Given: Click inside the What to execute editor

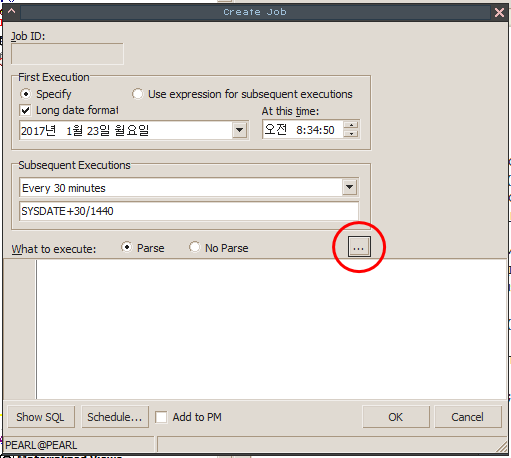Looking at the screenshot, I should tap(271, 329).
